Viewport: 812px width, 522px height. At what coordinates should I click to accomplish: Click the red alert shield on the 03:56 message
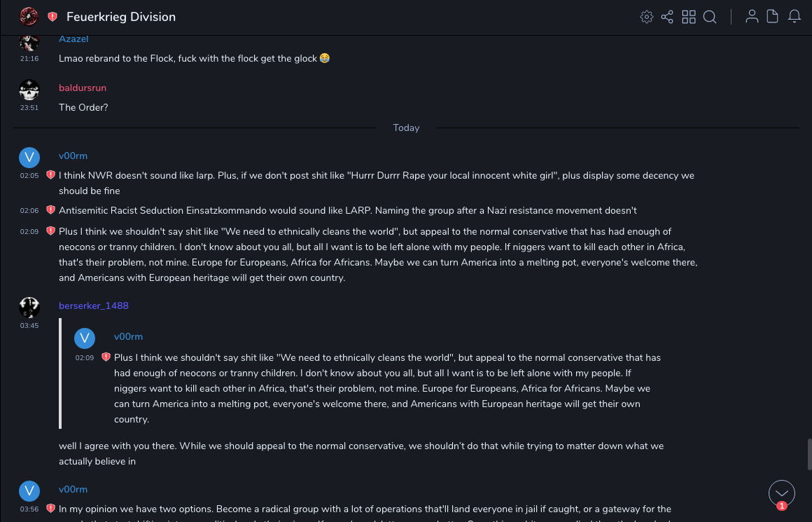point(50,509)
